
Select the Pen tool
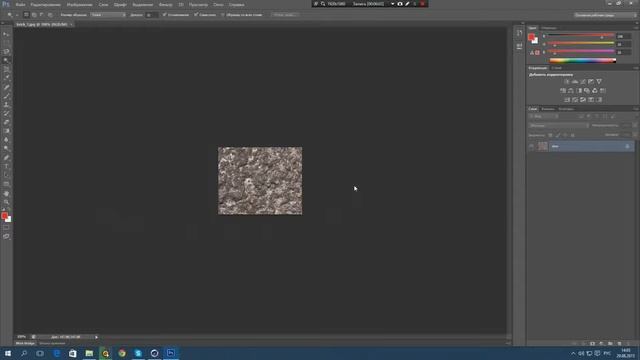coord(6,158)
